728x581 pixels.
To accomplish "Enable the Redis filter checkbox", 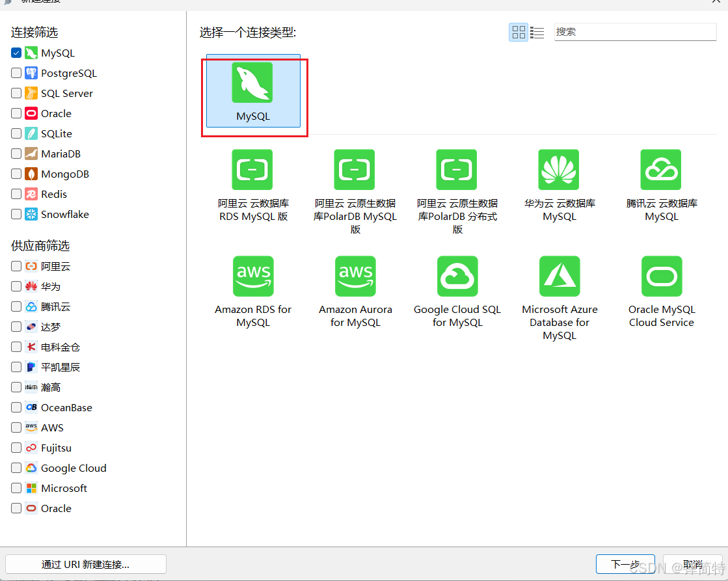I will pos(16,194).
